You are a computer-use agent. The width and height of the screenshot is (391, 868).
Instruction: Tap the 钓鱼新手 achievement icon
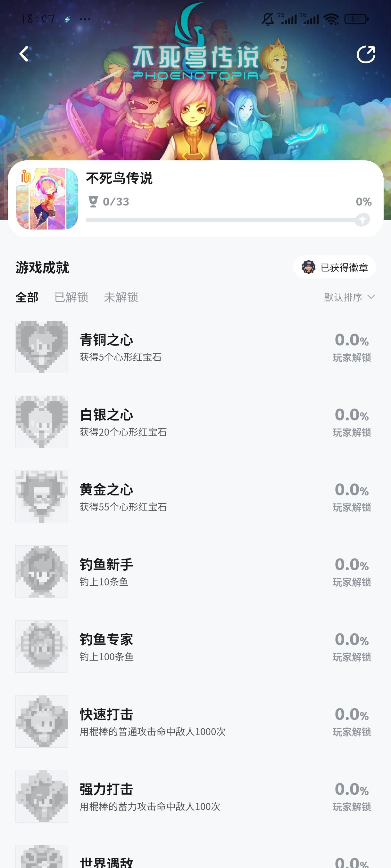tap(41, 572)
